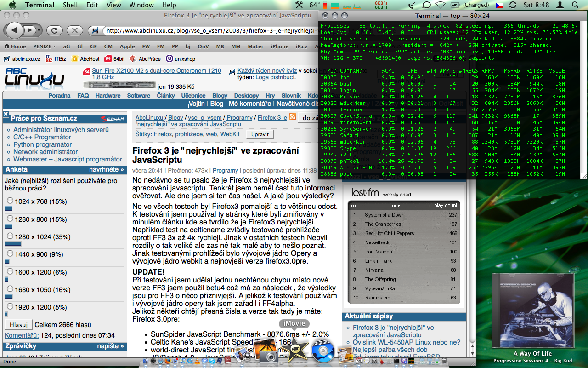Image resolution: width=588 pixels, height=368 pixels.
Task: Open the chat bubble menu bar icon
Action: point(426,5)
